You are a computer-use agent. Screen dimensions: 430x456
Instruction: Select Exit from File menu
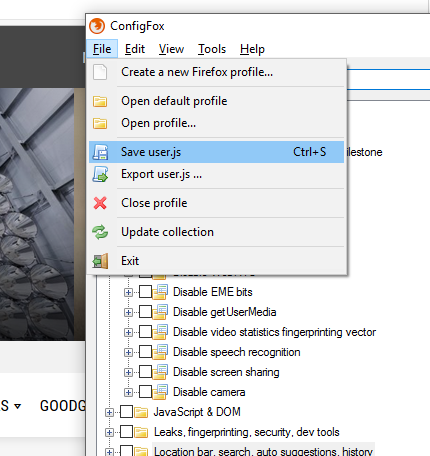216,261
